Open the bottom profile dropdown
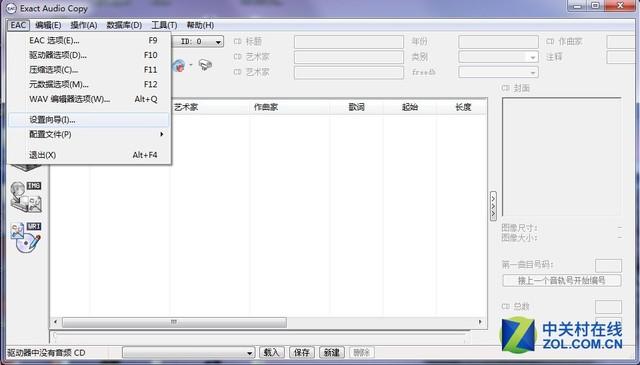 pos(189,352)
